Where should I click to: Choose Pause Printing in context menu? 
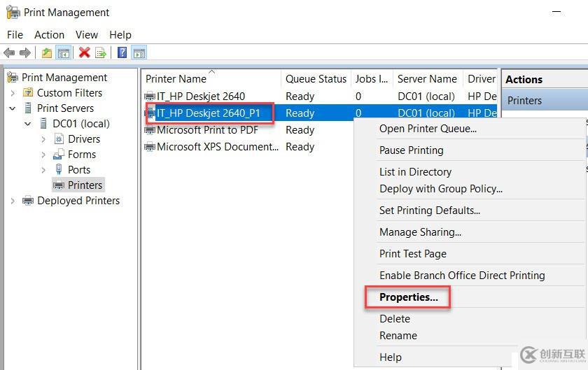pyautogui.click(x=412, y=150)
